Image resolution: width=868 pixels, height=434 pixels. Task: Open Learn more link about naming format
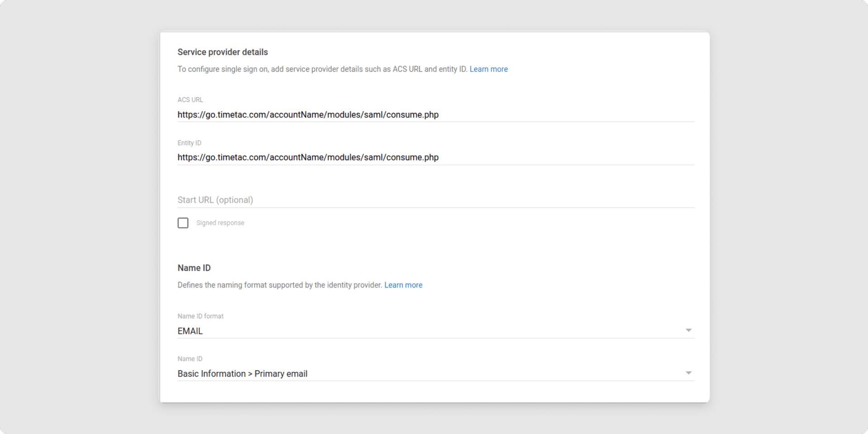click(x=403, y=285)
